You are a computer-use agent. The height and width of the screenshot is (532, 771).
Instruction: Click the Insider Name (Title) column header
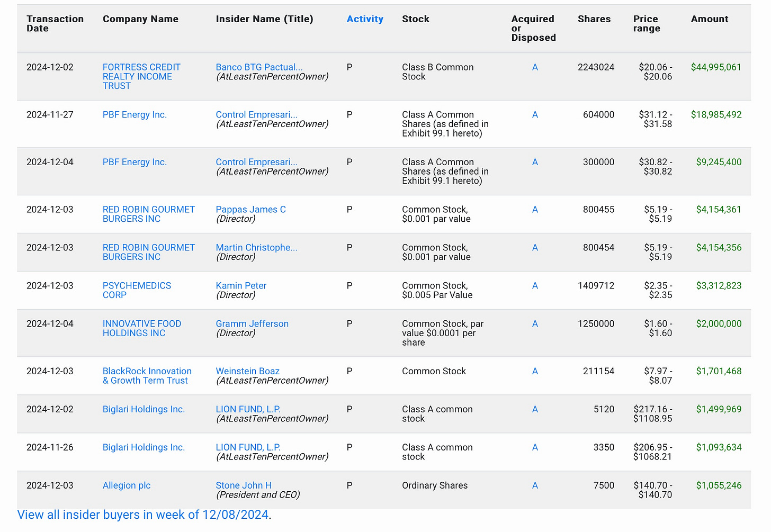click(x=264, y=19)
